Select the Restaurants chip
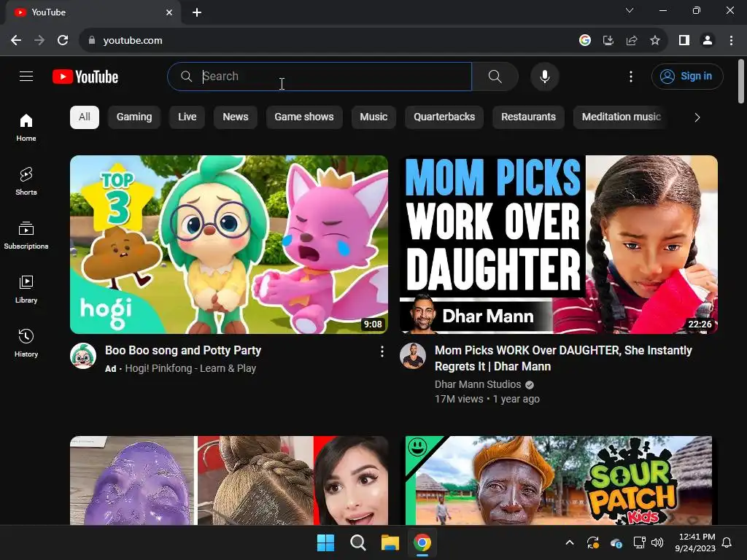 [528, 117]
